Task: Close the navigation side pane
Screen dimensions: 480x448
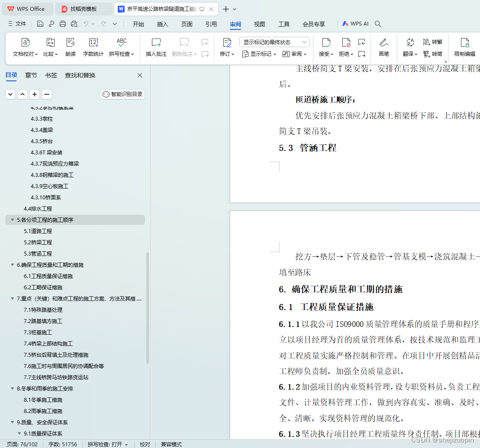Action: [140, 75]
